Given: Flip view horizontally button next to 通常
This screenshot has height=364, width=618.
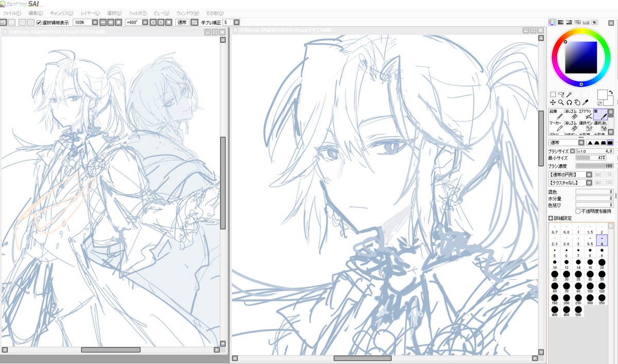Looking at the screenshot, I should pyautogui.click(x=194, y=22).
